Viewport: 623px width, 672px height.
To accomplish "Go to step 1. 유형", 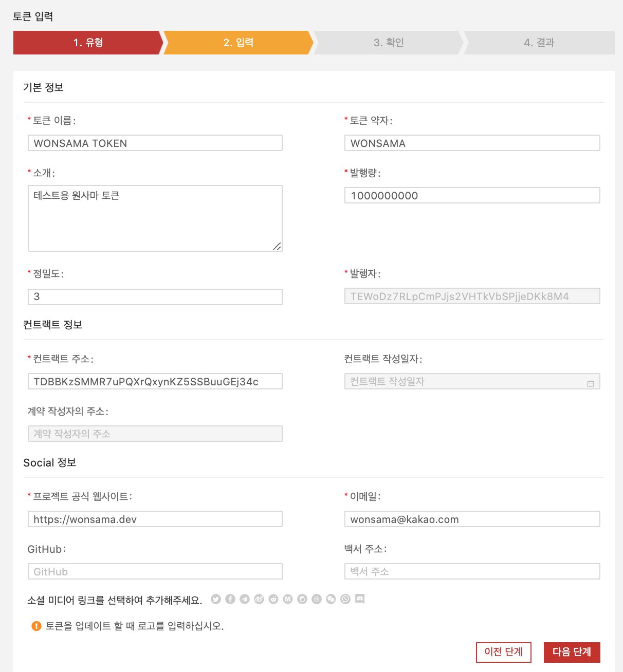I will pyautogui.click(x=88, y=43).
